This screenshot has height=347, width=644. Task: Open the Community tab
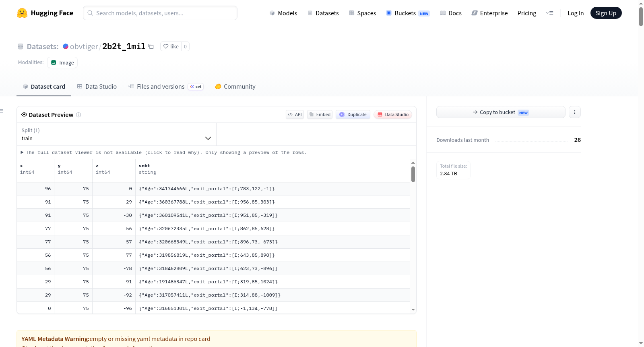235,87
